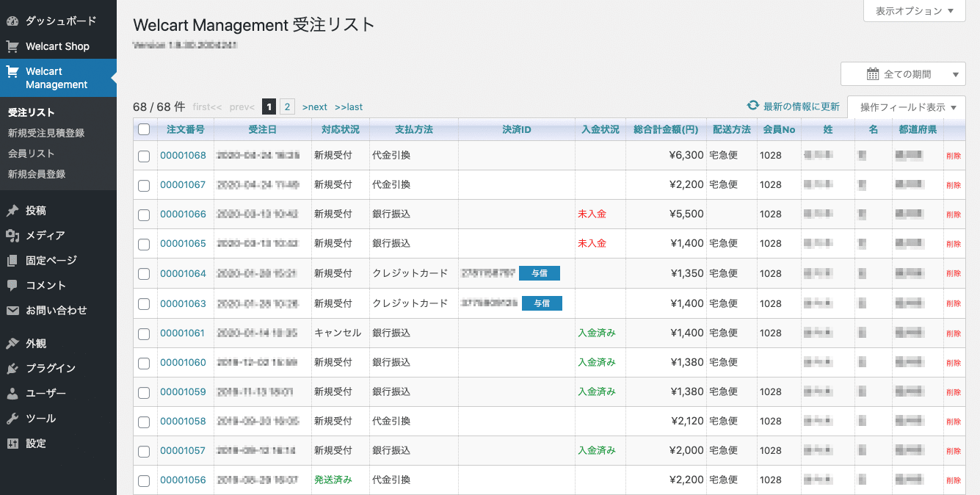Screen dimensions: 980x495
Task: Click 削除 for order 00001056
Action: (x=954, y=480)
